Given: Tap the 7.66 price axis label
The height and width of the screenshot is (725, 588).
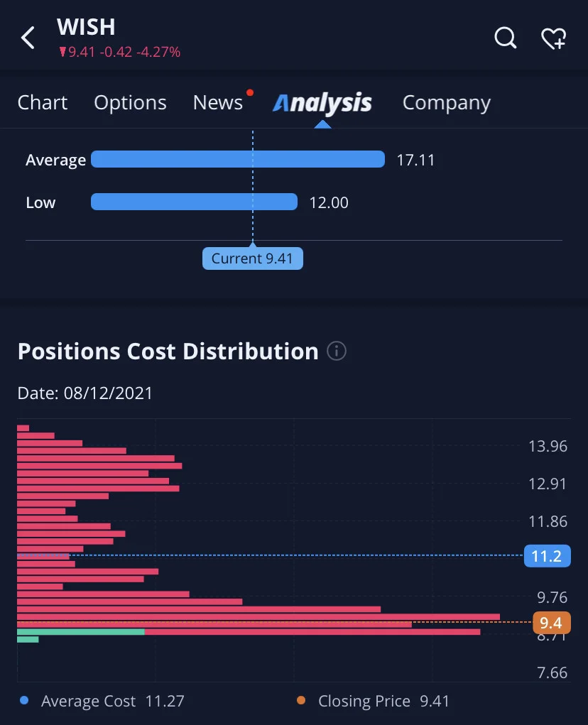Looking at the screenshot, I should [552, 672].
